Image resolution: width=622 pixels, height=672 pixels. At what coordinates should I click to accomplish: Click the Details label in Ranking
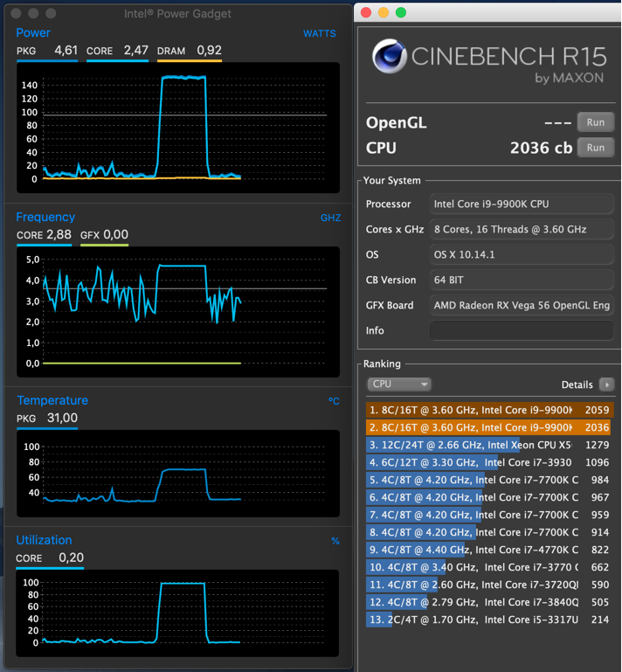(577, 384)
